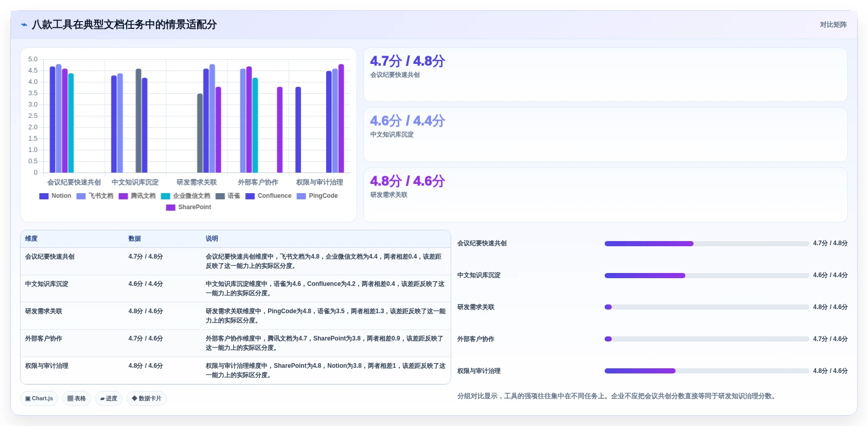This screenshot has width=868, height=426.
Task: Toggle PingCode legend entry
Action: [x=317, y=196]
